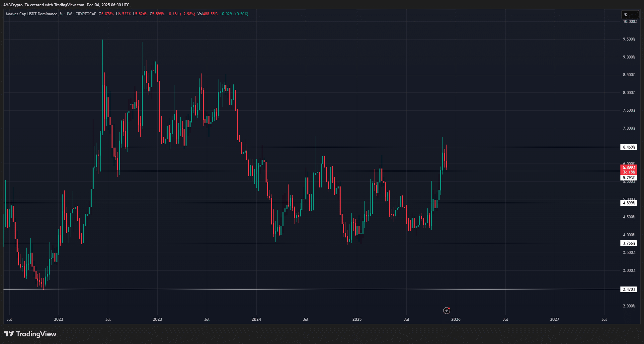Screen dimensions: 644x344
Task: Toggle the 6.469% horizontal level label
Action: 628,147
